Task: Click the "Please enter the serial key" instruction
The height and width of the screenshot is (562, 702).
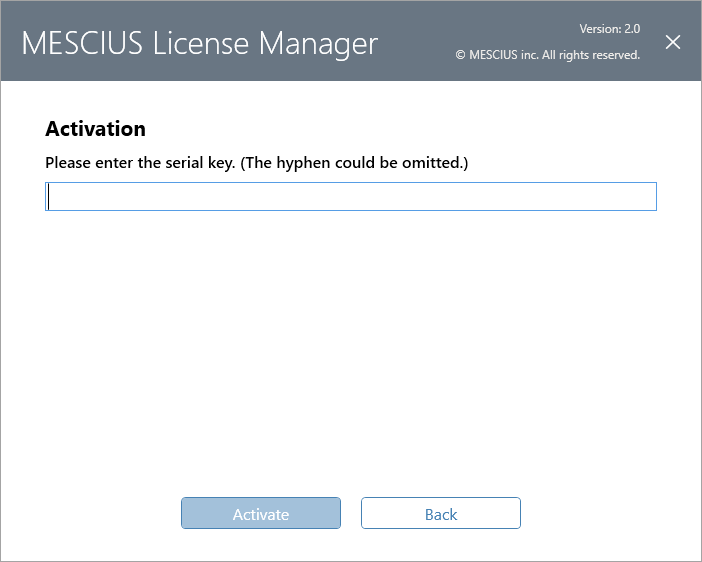Action: [x=257, y=163]
